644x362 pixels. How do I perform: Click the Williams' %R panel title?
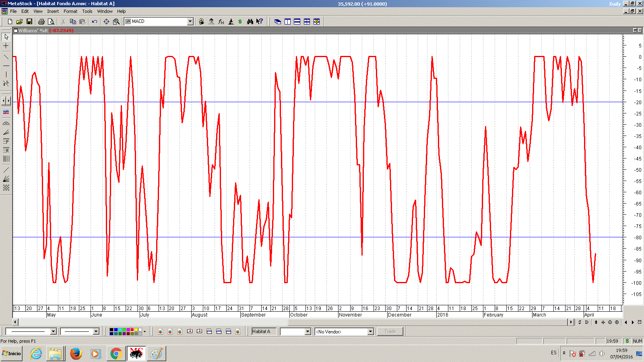pos(33,31)
